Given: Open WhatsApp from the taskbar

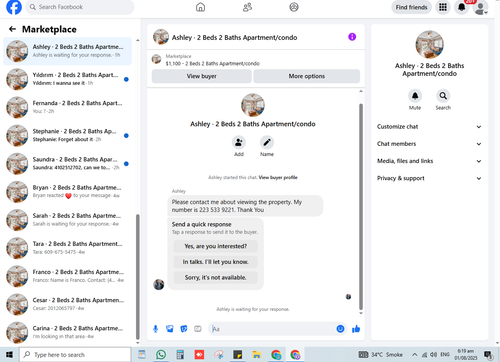Looking at the screenshot, I should (x=161, y=354).
